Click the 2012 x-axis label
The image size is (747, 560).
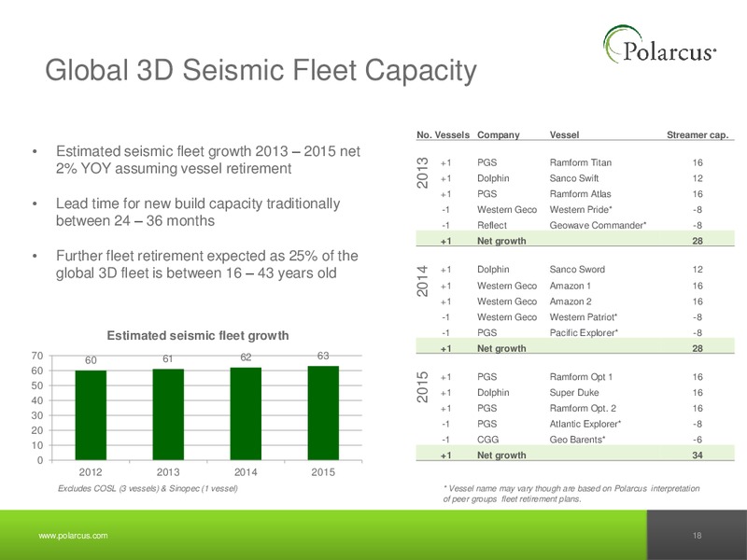(x=91, y=472)
